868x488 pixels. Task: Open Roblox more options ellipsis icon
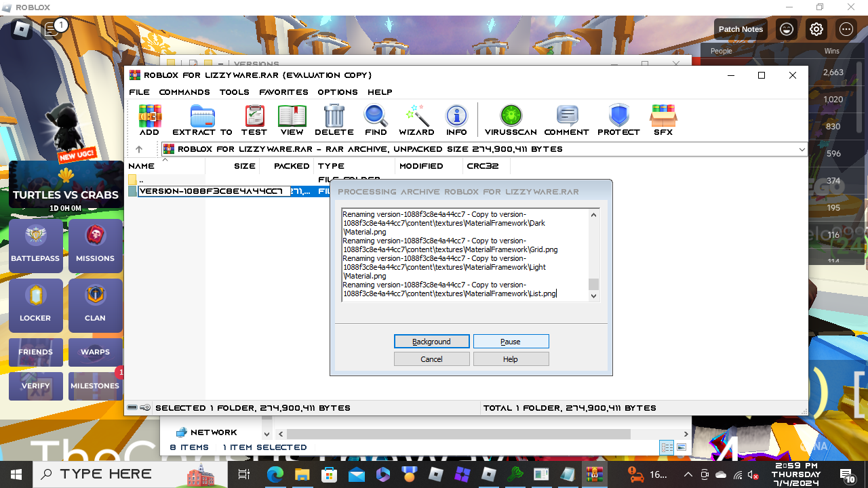point(846,29)
